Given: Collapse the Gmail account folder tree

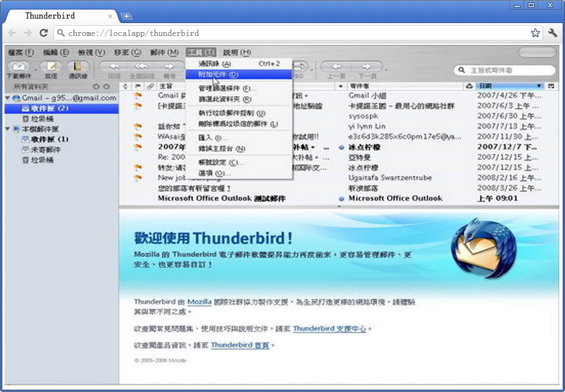Looking at the screenshot, I should [x=7, y=98].
